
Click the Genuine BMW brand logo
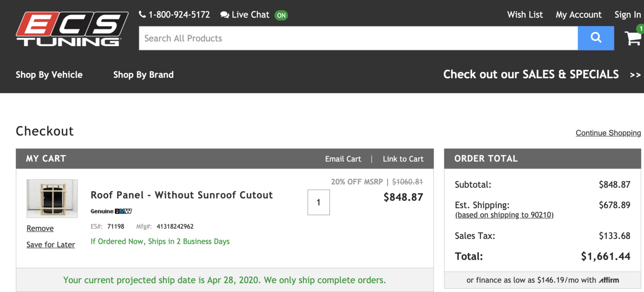click(x=111, y=211)
